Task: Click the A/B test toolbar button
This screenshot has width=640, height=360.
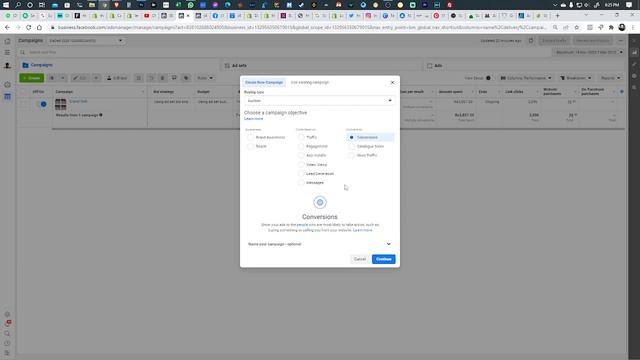Action: [116, 78]
